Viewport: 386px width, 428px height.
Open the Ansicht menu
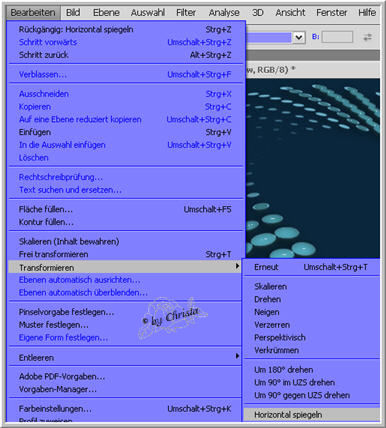[x=290, y=13]
